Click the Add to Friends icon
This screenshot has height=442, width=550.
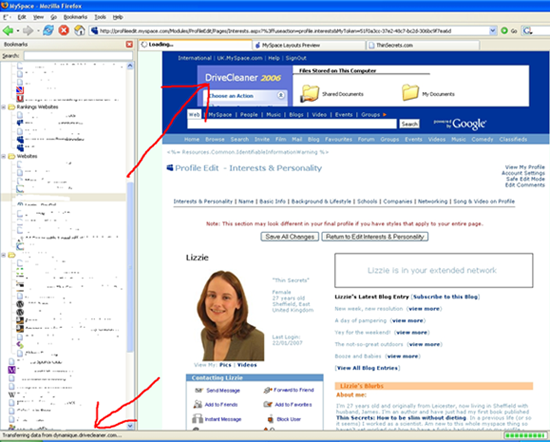click(x=197, y=404)
